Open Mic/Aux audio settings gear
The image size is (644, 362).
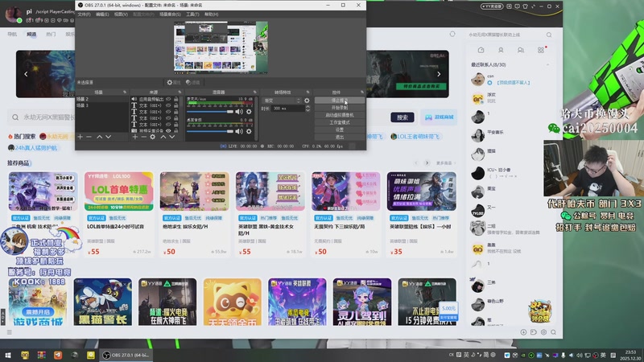(249, 111)
